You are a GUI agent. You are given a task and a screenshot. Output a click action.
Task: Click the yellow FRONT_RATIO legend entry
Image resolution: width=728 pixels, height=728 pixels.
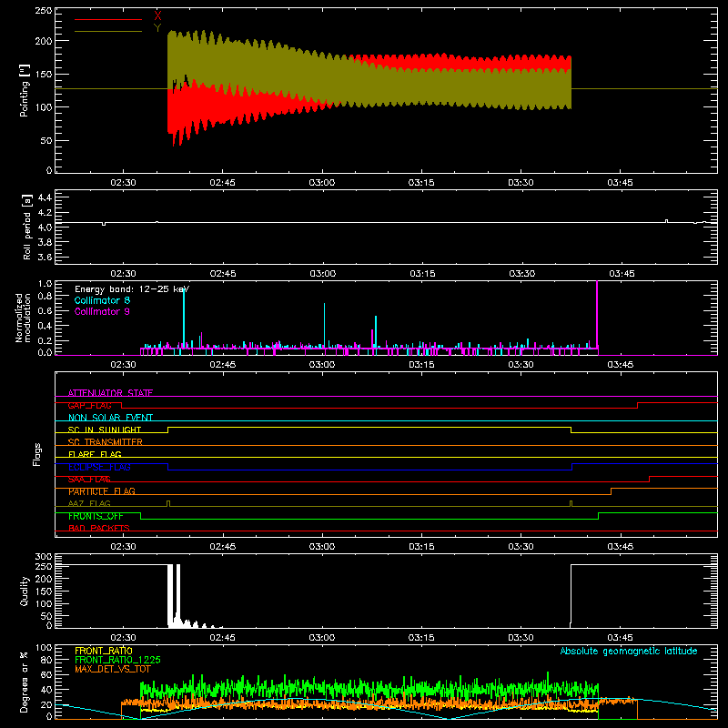click(104, 651)
